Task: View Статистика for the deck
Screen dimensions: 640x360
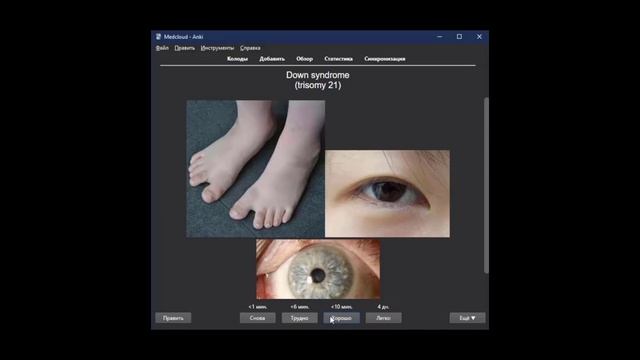Action: click(338, 59)
